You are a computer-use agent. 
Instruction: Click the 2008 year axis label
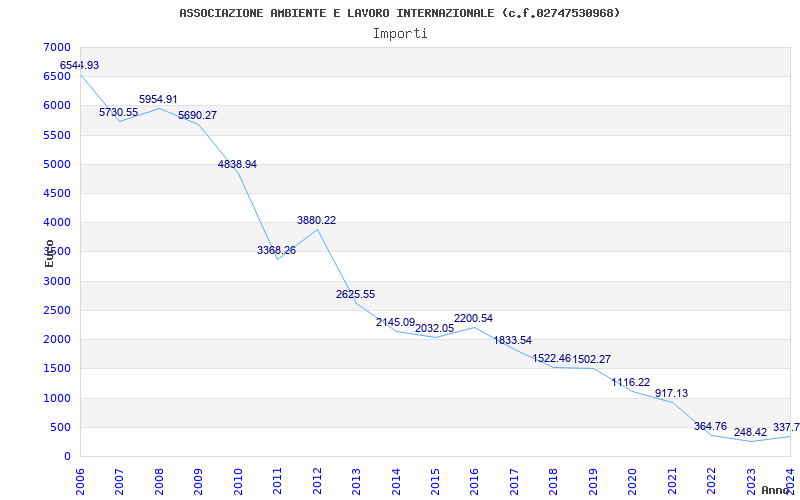[x=159, y=481]
